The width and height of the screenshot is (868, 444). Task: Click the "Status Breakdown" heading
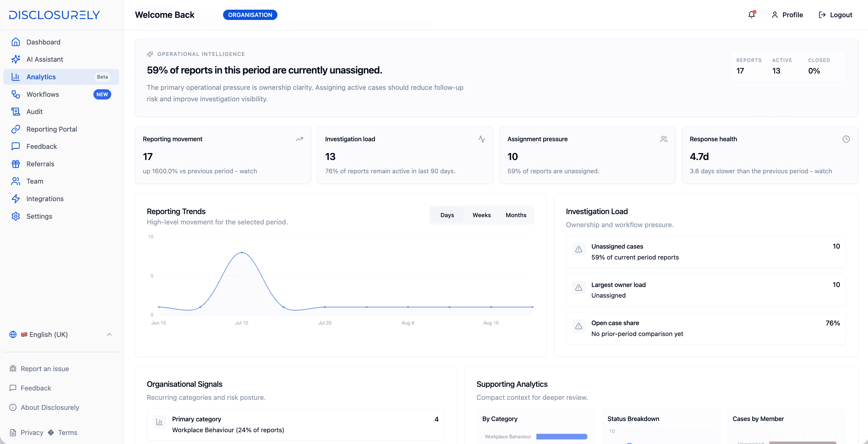(633, 419)
